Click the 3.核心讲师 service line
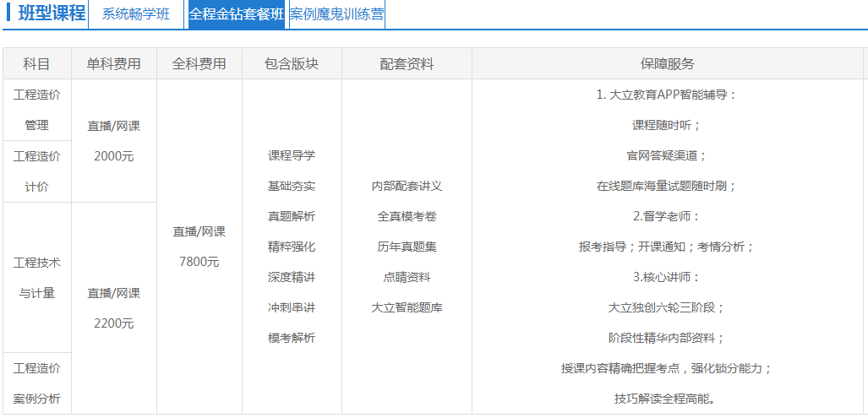The image size is (868, 418). point(667,277)
